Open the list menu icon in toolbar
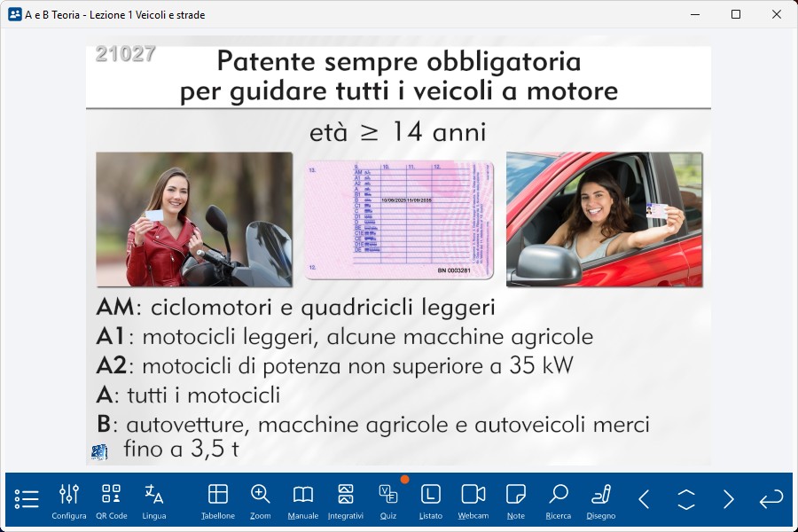This screenshot has height=532, width=798. [x=27, y=499]
